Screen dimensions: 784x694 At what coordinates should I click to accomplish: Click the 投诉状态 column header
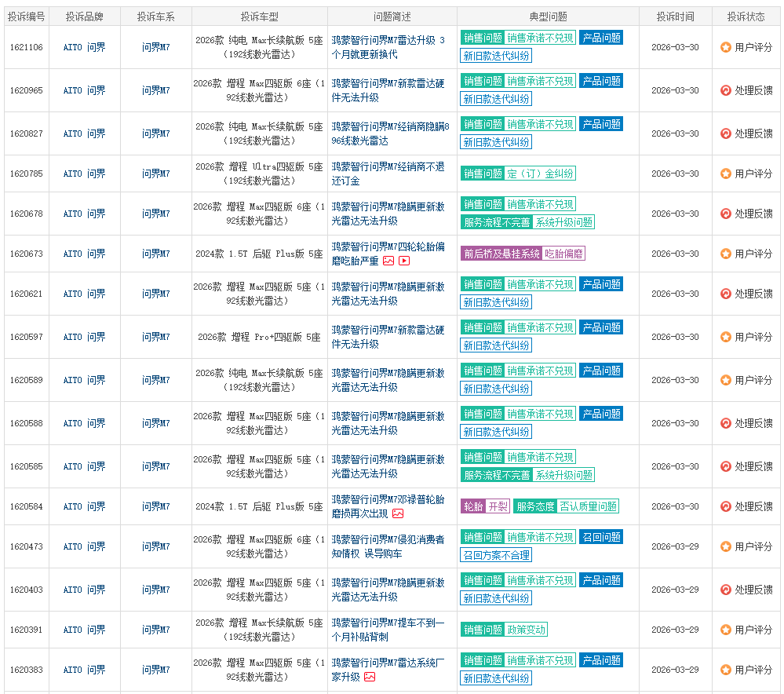pyautogui.click(x=746, y=16)
